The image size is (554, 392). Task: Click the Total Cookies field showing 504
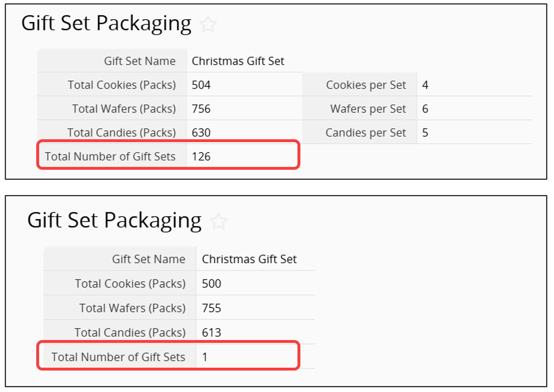coord(201,85)
